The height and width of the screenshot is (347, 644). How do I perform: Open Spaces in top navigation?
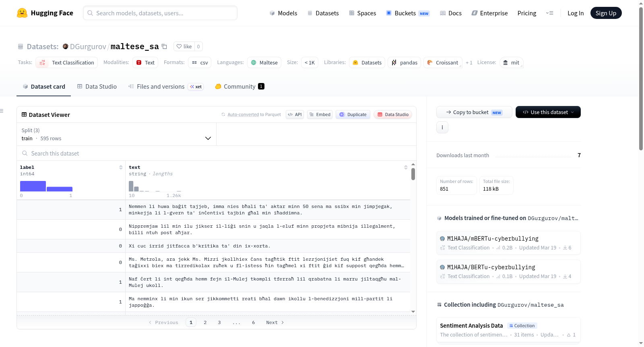[363, 13]
